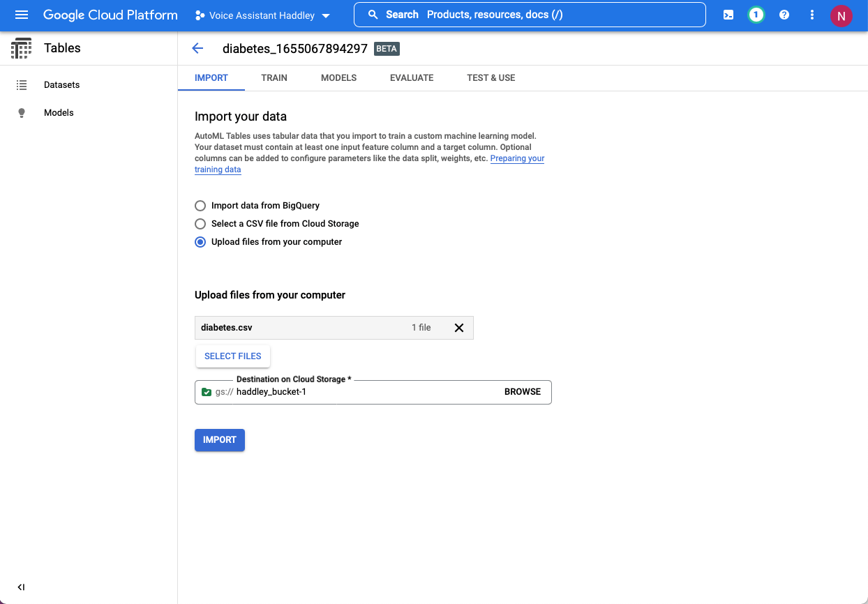Switch to the TRAIN tab
Screen dimensions: 868x604
[274, 78]
